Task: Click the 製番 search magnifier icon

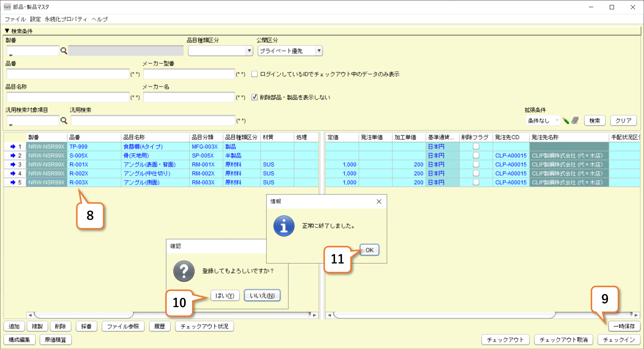Action: pos(64,51)
